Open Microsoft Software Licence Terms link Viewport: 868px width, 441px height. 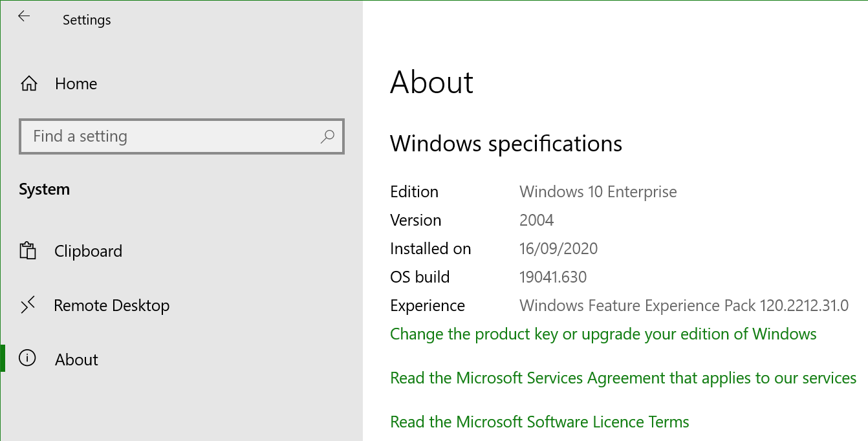[x=539, y=422]
